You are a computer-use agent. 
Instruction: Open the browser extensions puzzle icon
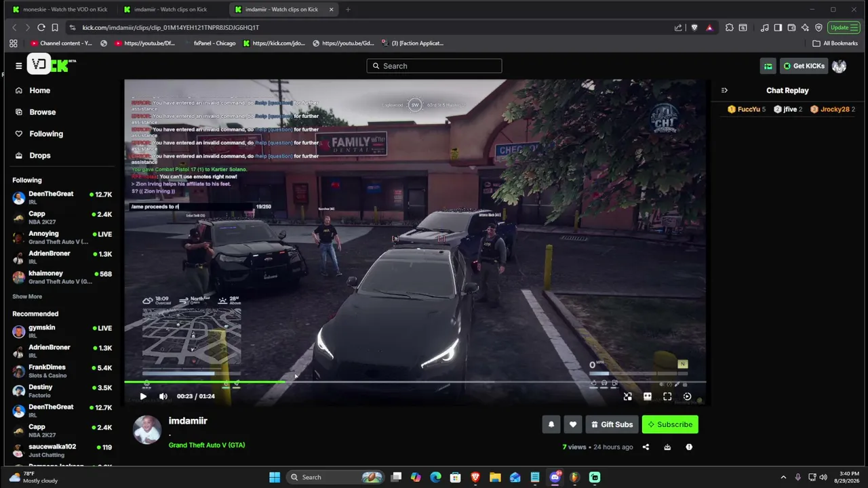pyautogui.click(x=730, y=28)
